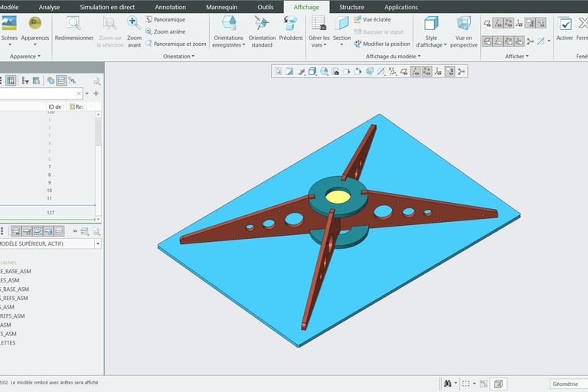Click the lower panel layer list icon

(x=85, y=231)
